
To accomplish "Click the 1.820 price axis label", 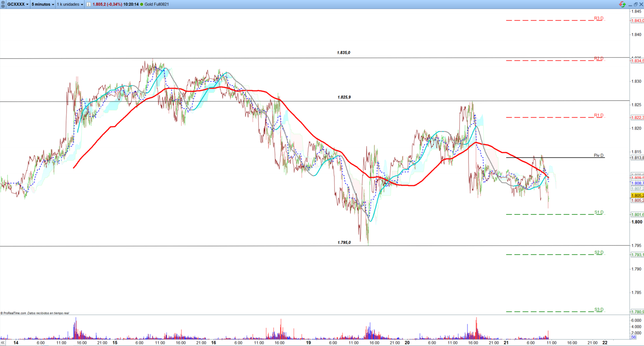I will click(x=636, y=128).
